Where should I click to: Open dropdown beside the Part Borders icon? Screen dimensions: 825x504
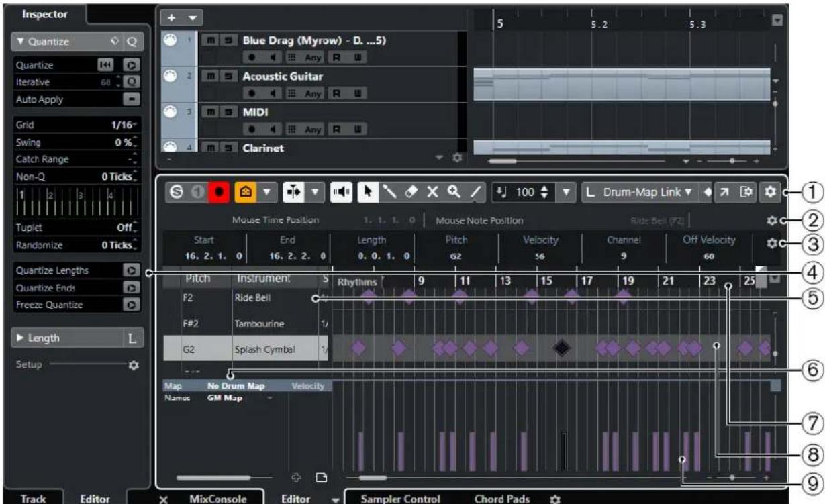coord(316,193)
